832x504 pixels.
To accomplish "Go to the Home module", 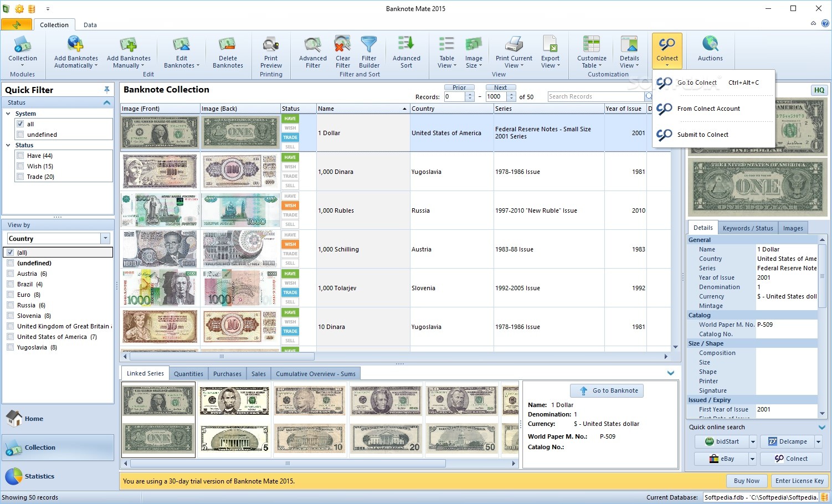I will [x=58, y=419].
